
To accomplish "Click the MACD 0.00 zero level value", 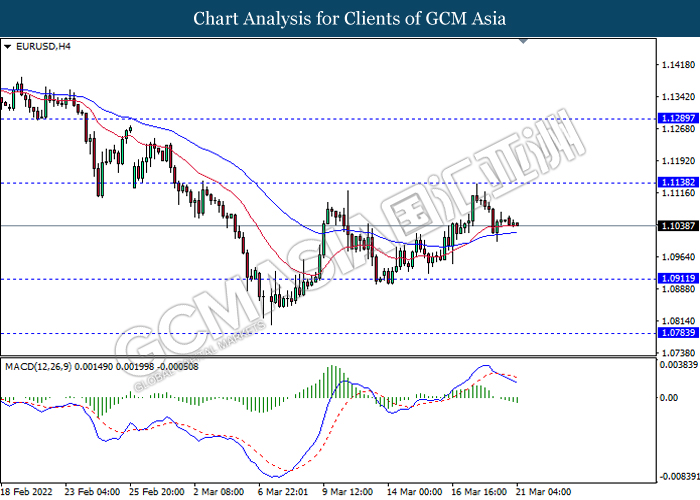I will [x=668, y=398].
